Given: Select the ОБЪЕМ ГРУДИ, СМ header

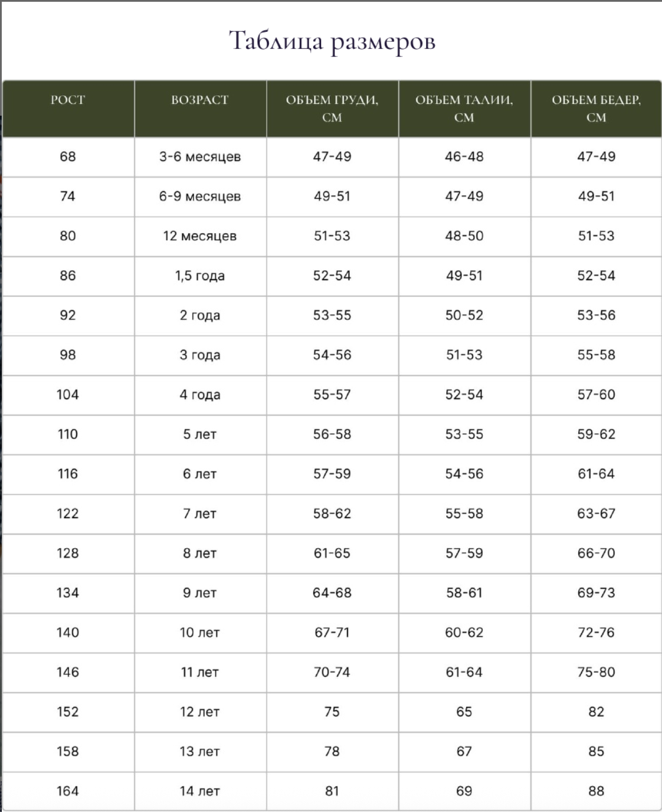Looking at the screenshot, I should (332, 109).
